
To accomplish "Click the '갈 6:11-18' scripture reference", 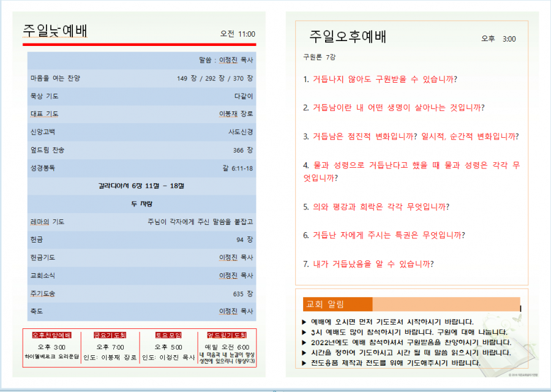I will point(238,168).
